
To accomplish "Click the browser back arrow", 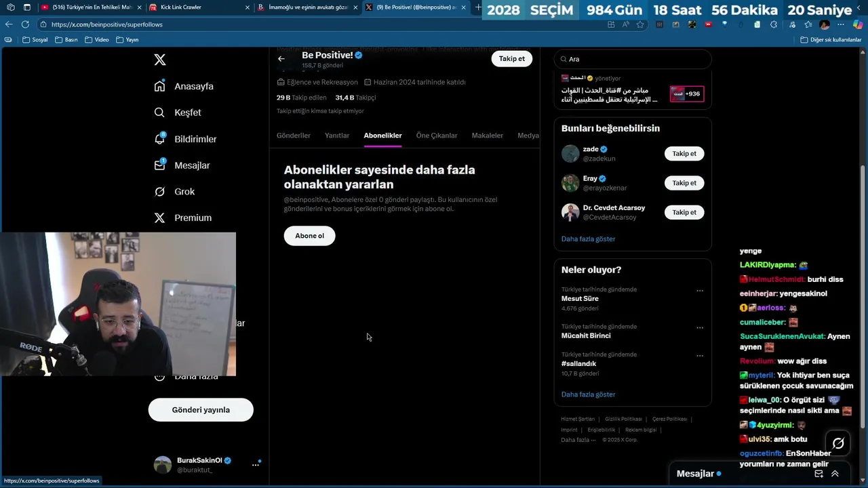I will (x=9, y=24).
